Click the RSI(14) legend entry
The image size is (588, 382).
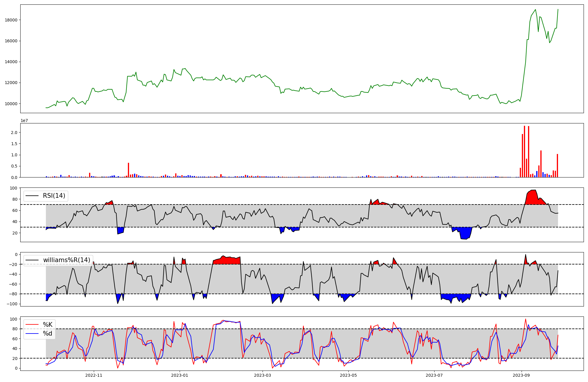[x=54, y=196]
